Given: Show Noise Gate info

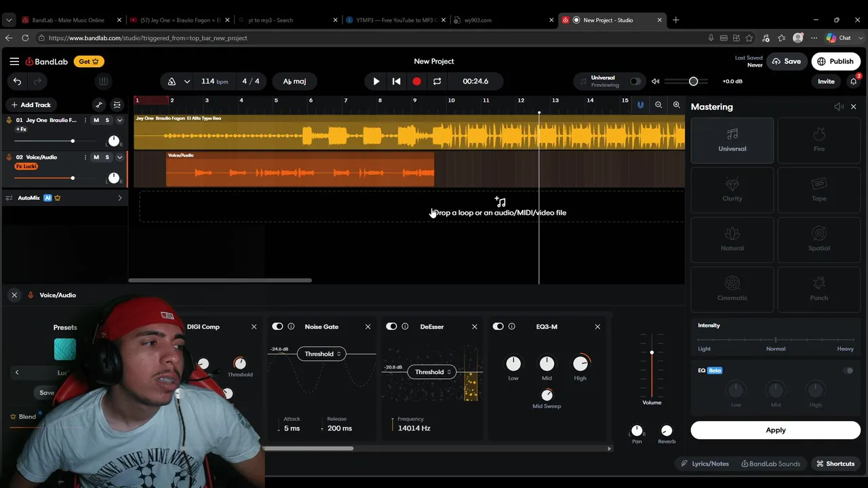Looking at the screenshot, I should click(291, 327).
